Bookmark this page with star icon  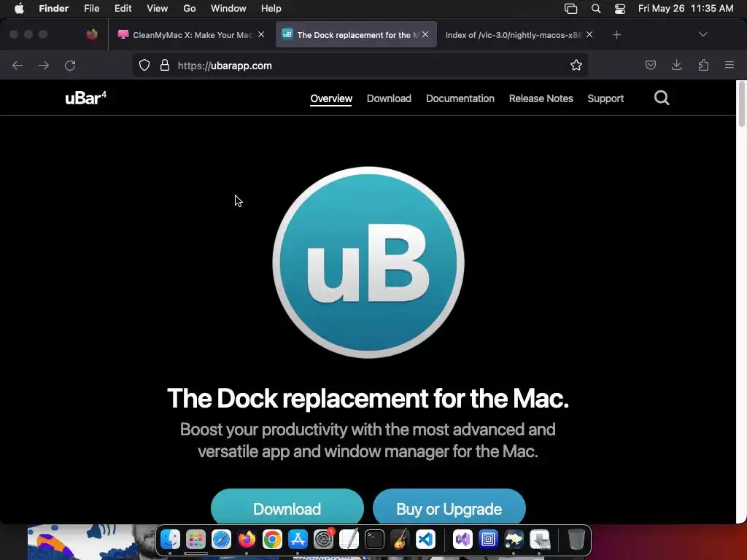click(x=576, y=65)
